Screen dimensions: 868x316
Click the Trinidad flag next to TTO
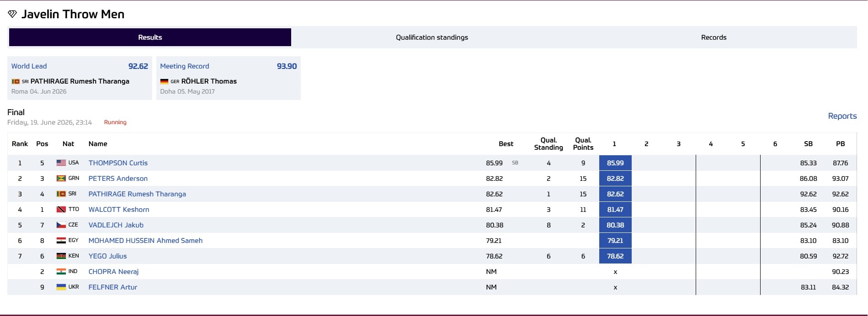click(61, 209)
